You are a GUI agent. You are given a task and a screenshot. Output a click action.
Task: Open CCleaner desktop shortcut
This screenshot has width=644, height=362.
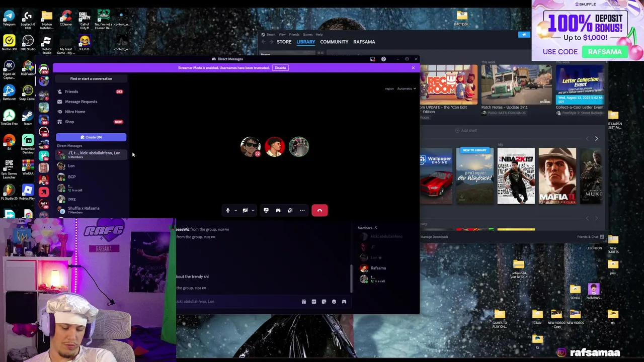(65, 18)
